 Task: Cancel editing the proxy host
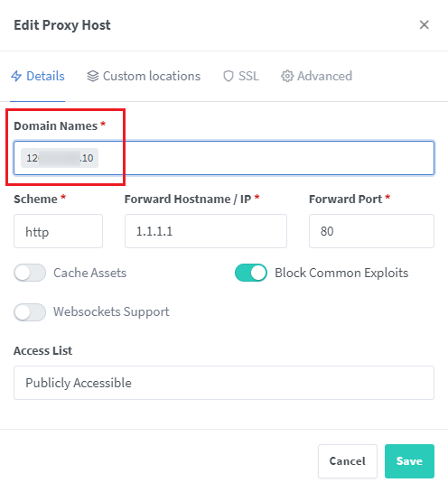point(348,461)
